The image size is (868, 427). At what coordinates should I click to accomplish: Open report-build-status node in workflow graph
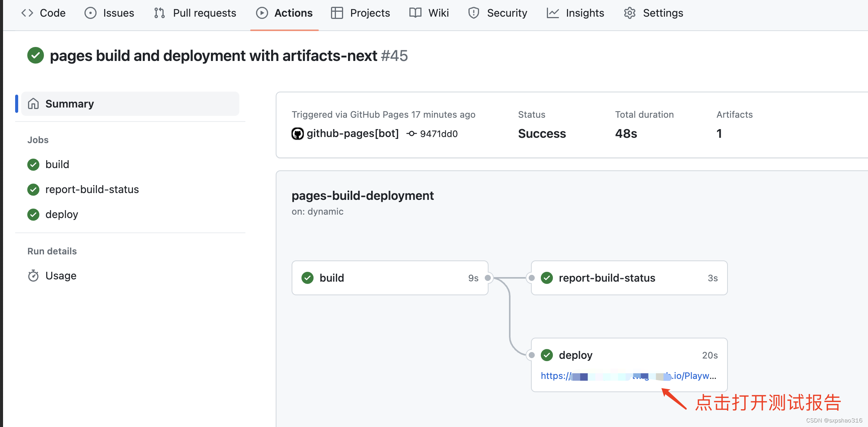click(x=629, y=278)
